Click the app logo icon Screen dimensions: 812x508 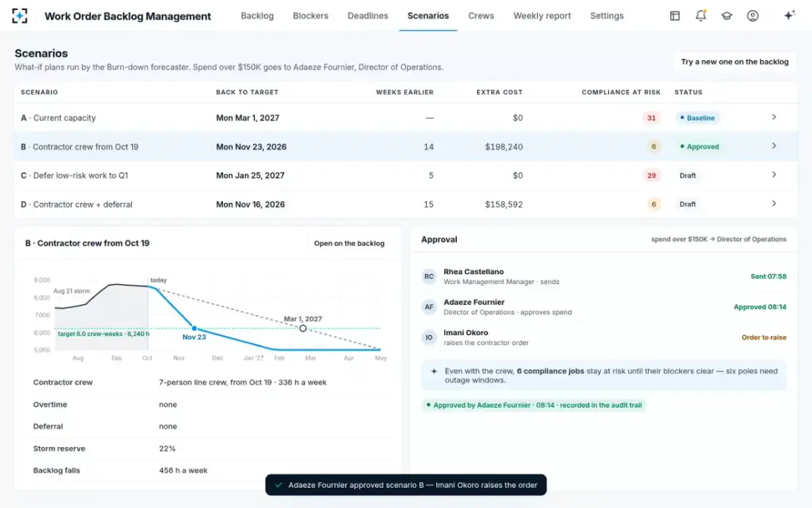click(20, 16)
